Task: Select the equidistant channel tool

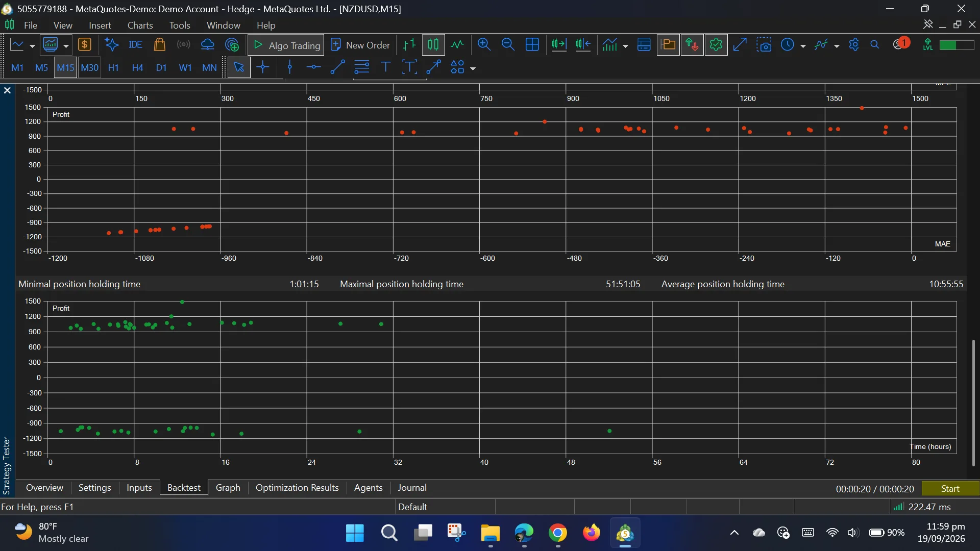Action: 361,67
